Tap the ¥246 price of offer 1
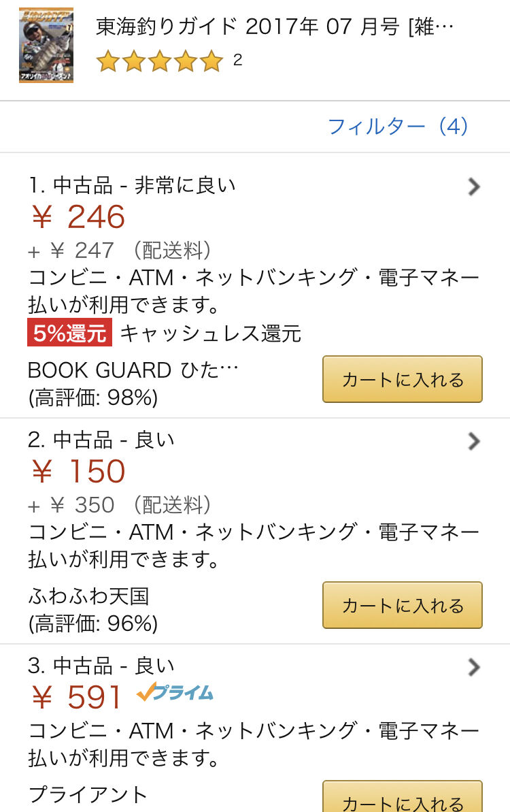510x812 pixels. pyautogui.click(x=79, y=216)
